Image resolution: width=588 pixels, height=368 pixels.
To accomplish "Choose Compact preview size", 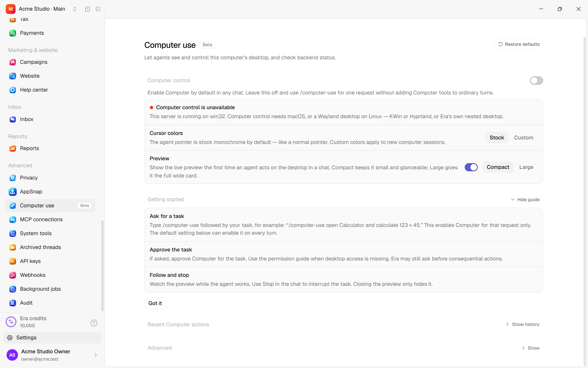I will [x=498, y=167].
